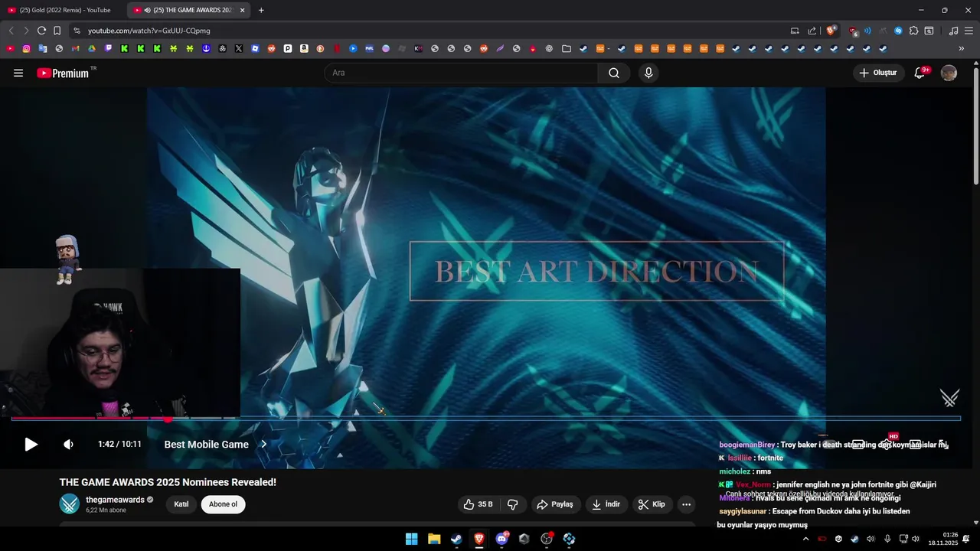Download video with İndir button
This screenshot has height=551, width=980.
click(606, 504)
